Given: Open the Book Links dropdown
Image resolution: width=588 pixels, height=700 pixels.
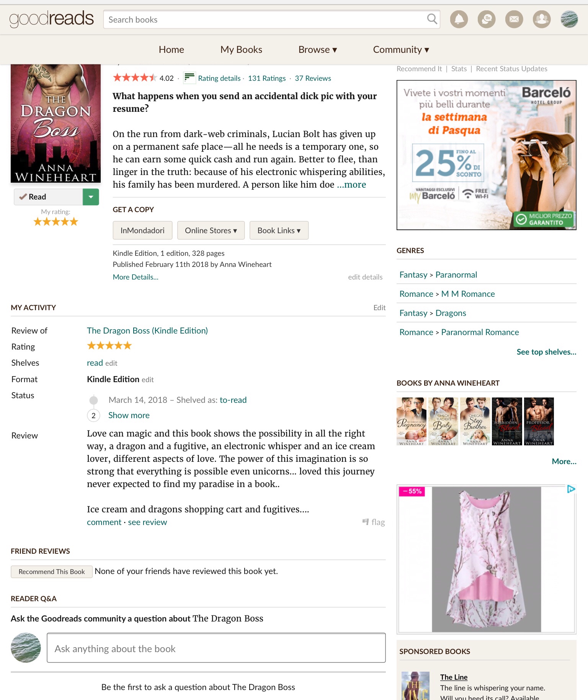Looking at the screenshot, I should [x=279, y=231].
